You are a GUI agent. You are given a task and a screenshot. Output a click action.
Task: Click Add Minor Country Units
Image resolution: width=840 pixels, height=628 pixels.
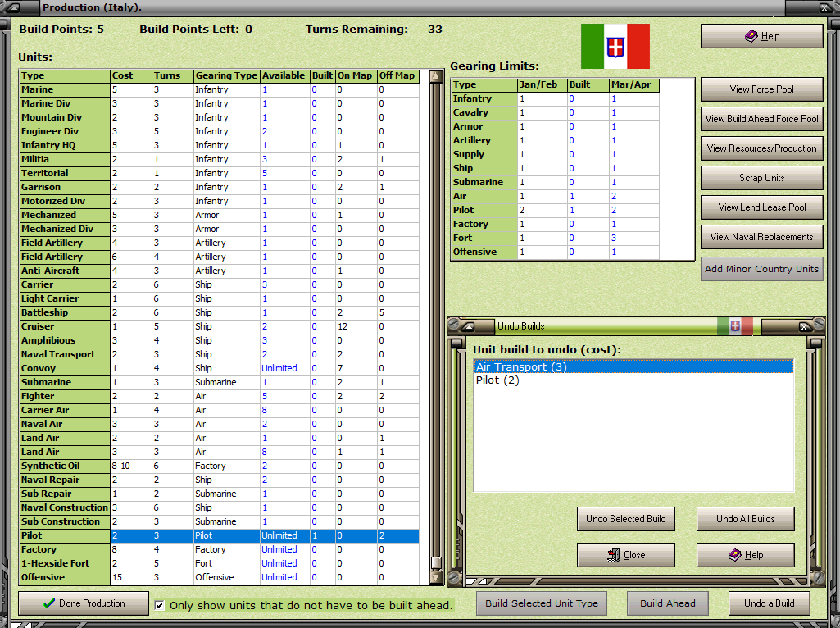click(x=761, y=268)
